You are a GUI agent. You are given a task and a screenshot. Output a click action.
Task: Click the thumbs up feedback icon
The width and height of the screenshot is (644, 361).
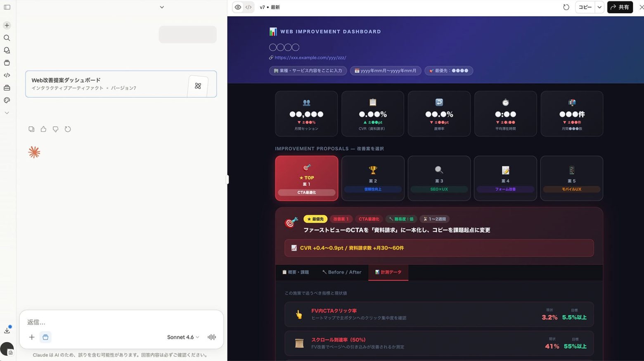click(43, 129)
